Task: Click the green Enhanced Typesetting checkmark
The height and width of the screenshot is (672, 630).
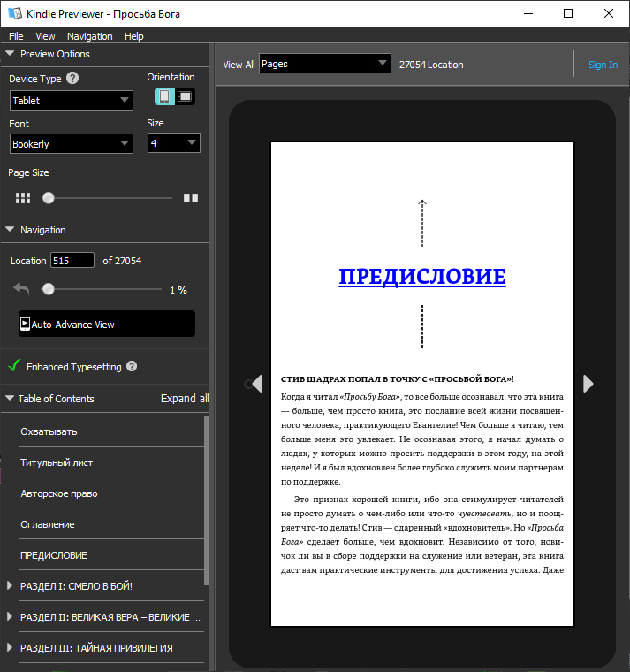Action: click(14, 365)
